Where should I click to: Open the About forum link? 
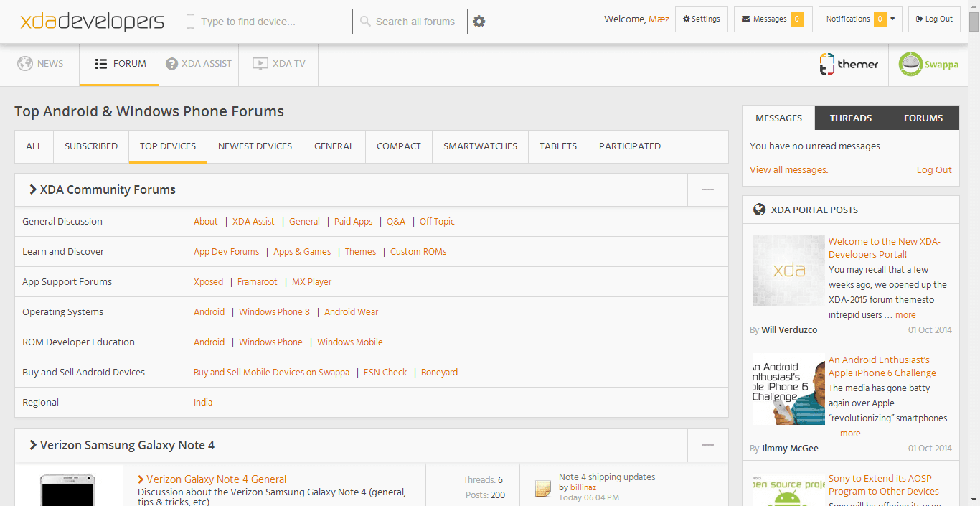(x=206, y=222)
